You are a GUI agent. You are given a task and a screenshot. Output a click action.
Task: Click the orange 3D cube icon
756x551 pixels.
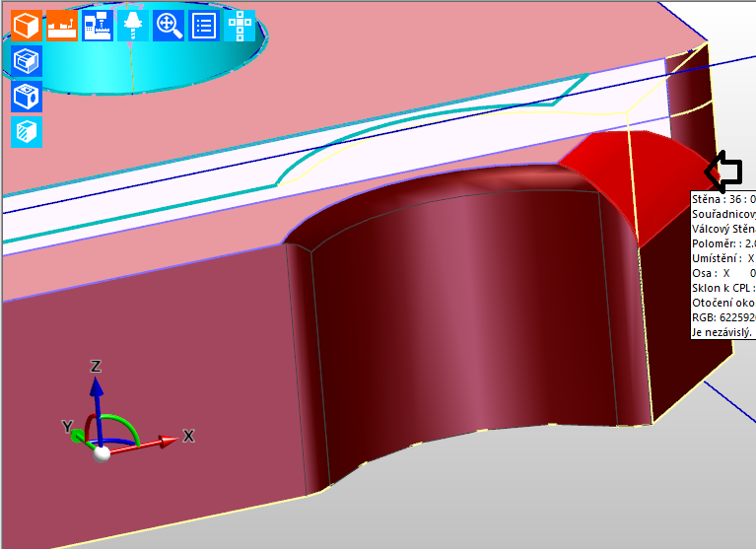click(27, 26)
